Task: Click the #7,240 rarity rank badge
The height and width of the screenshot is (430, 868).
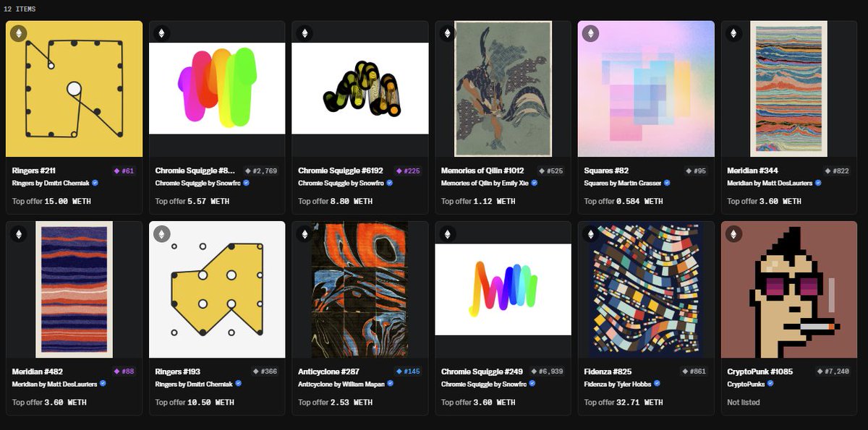Action: [x=834, y=371]
